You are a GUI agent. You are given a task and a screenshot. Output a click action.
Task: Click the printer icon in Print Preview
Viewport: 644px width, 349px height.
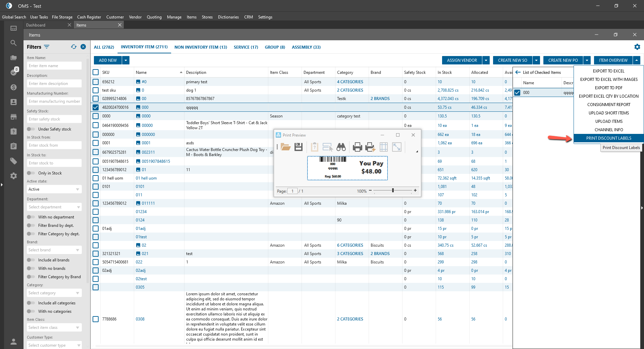[x=357, y=147]
